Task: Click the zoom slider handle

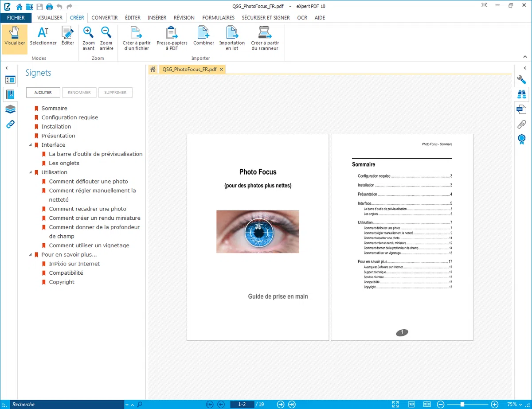Action: point(462,404)
